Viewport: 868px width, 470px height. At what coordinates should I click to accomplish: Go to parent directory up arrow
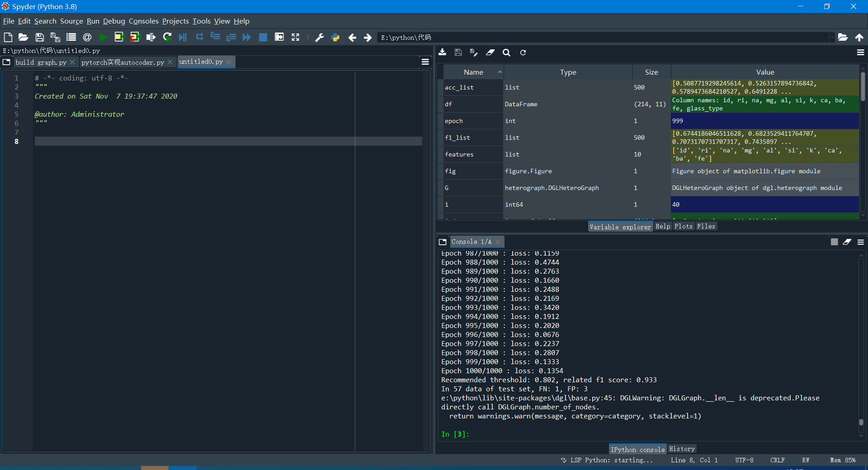point(859,37)
